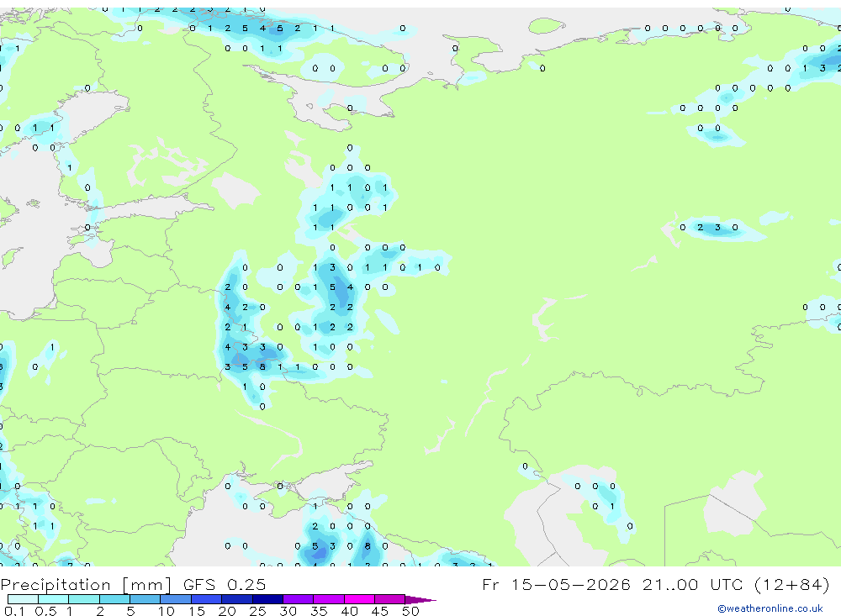Click the '35' legend scale label

319,611
